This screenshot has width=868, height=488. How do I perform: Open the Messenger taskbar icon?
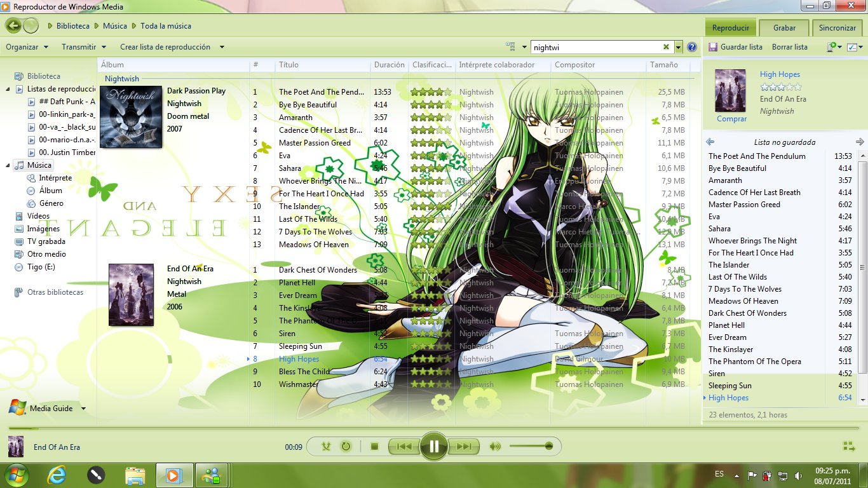[210, 475]
